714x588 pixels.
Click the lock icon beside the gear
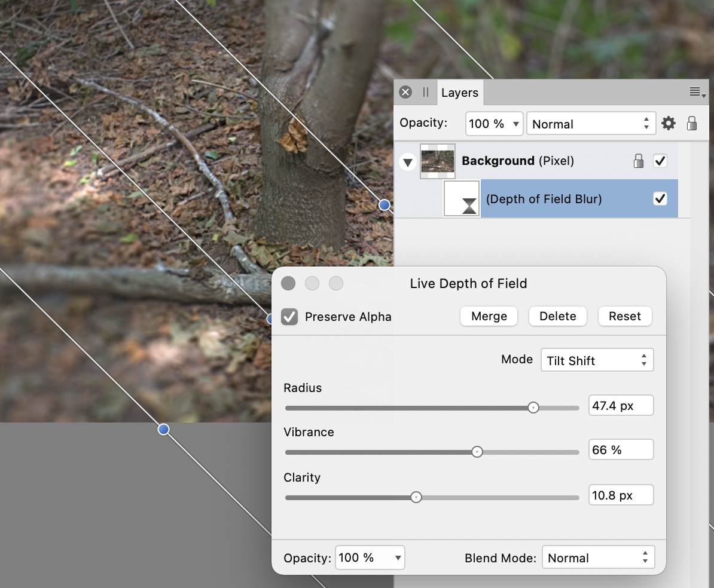[692, 123]
